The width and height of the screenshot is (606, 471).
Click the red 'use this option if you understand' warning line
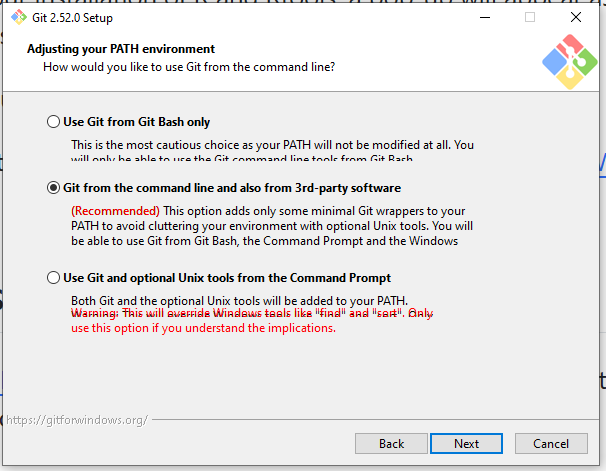click(x=202, y=328)
